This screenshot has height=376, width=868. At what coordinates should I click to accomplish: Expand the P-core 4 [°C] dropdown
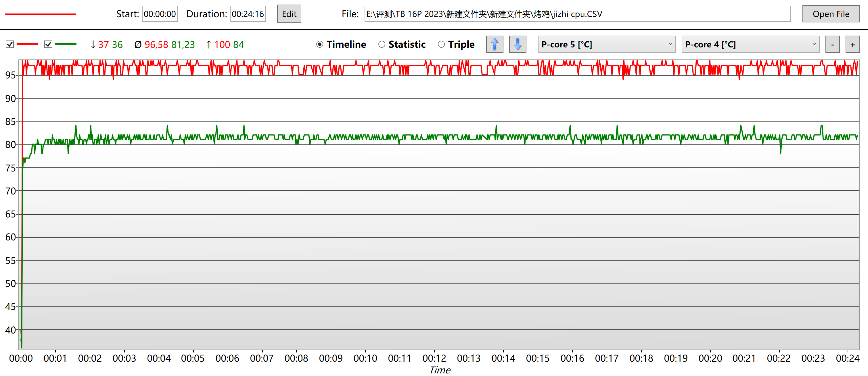(x=750, y=45)
